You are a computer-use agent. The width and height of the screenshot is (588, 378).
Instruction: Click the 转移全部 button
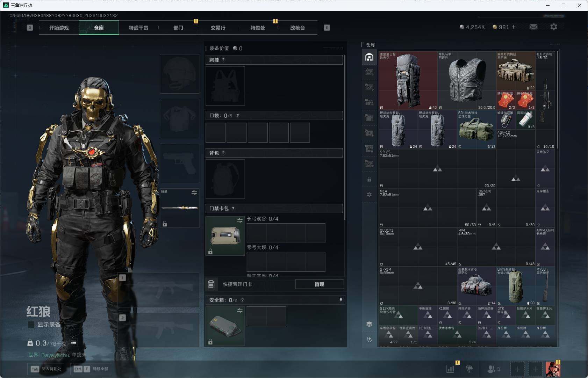point(91,369)
